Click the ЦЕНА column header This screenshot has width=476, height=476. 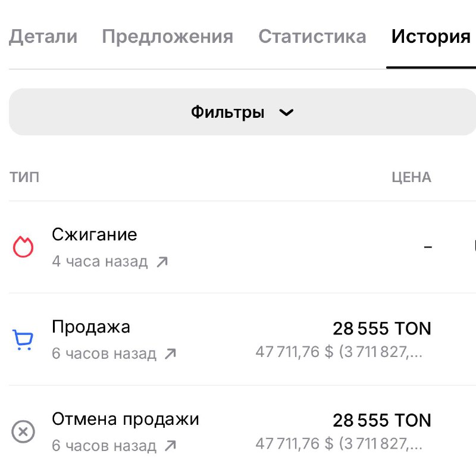[412, 177]
